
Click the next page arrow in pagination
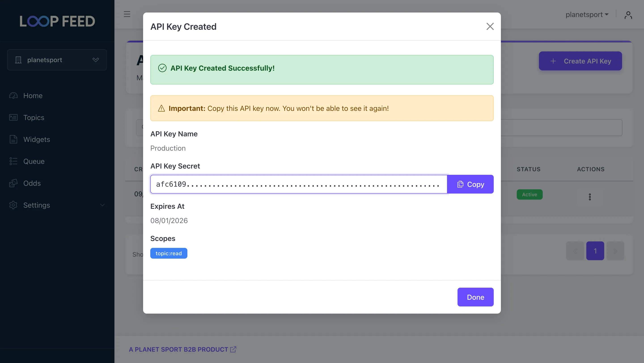pyautogui.click(x=616, y=251)
